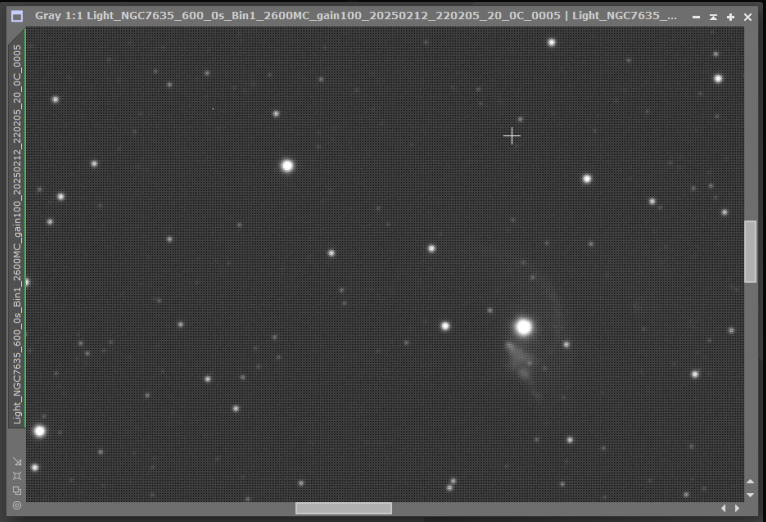The image size is (766, 522).
Task: Click the window shade toggle button in title bar
Action: click(x=713, y=17)
